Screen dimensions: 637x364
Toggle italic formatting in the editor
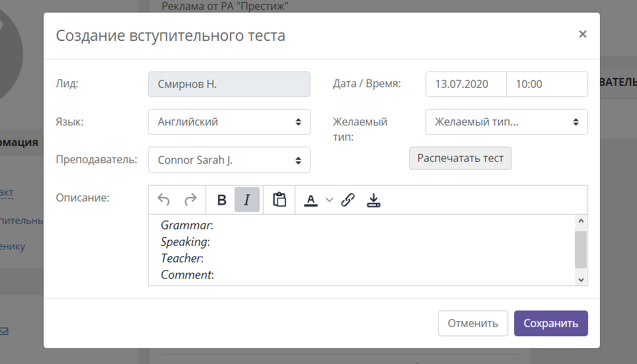247,200
